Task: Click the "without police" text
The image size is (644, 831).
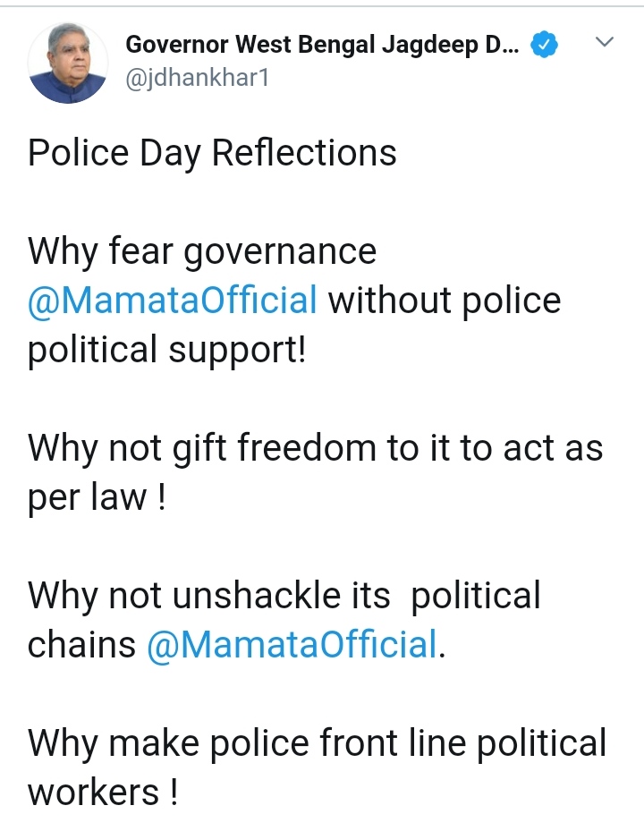Action: pyautogui.click(x=444, y=300)
